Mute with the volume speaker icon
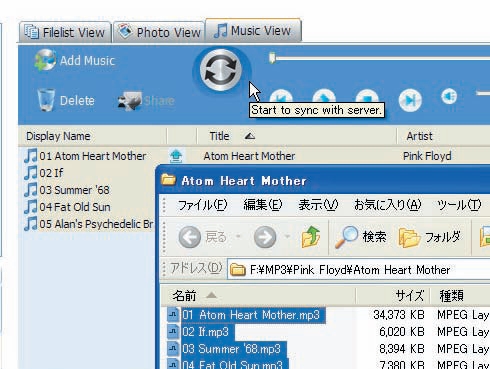The image size is (490, 369). click(x=449, y=97)
